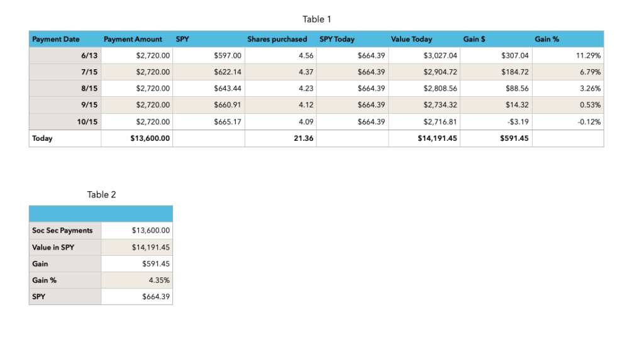Click the Soc Sec Payments label cell
Image resolution: width=644 pixels, height=342 pixels.
click(62, 231)
